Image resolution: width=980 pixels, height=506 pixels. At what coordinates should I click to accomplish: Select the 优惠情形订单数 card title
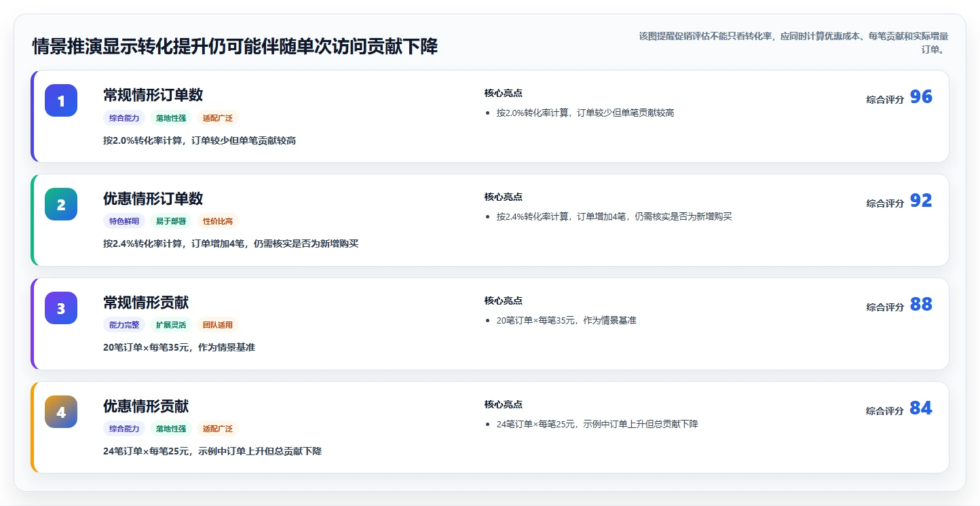pos(153,199)
